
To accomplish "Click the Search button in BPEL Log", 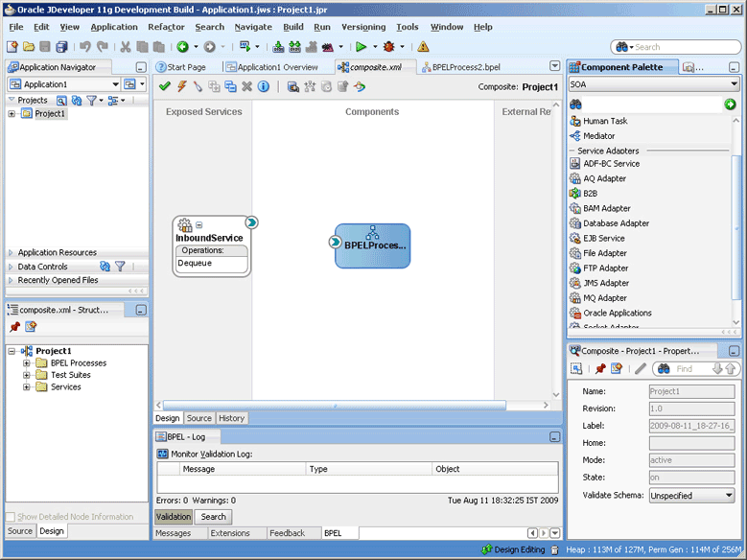I will point(212,517).
